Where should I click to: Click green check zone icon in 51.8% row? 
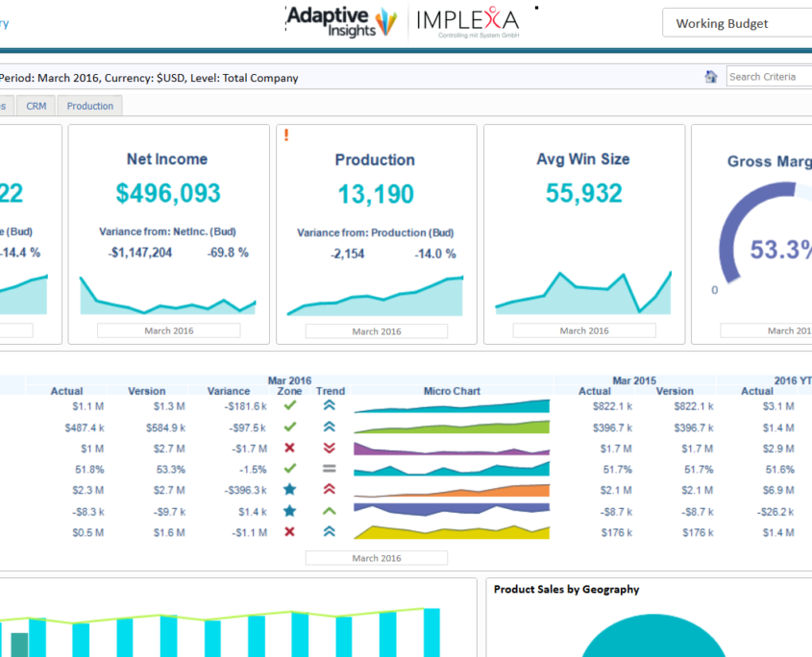point(290,469)
